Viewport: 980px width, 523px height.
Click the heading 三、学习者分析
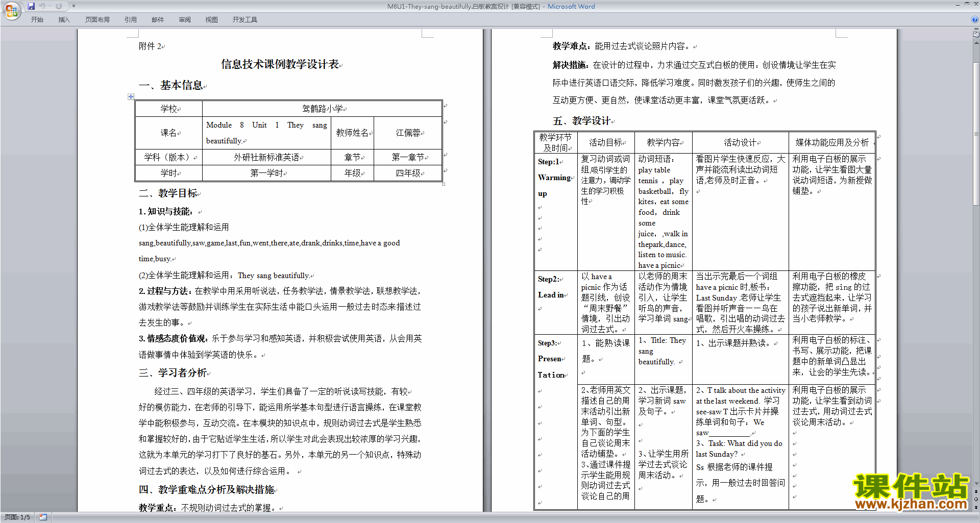point(173,373)
